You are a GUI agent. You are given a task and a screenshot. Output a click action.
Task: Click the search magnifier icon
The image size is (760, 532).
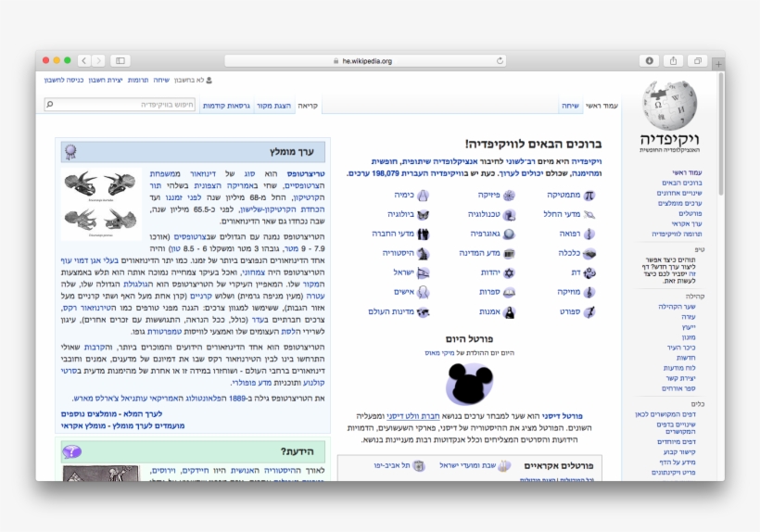[49, 105]
